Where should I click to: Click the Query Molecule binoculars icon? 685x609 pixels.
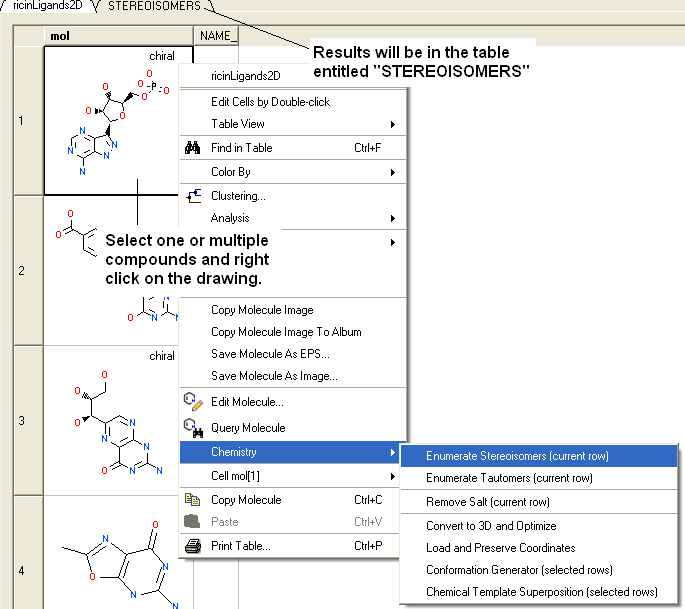click(194, 428)
